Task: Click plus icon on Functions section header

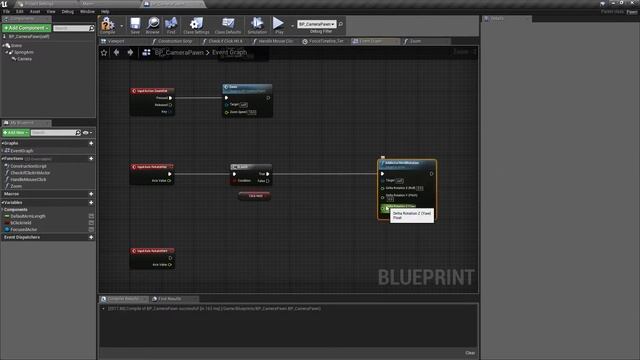Action: [x=91, y=158]
